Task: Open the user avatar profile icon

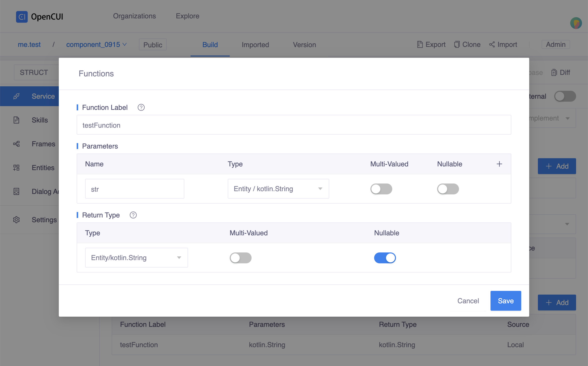Action: (576, 23)
